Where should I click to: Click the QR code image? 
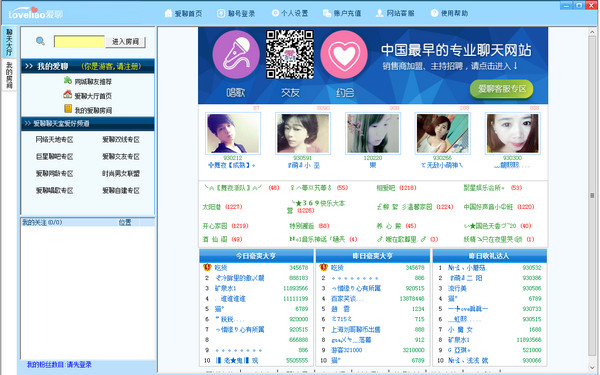coord(290,54)
